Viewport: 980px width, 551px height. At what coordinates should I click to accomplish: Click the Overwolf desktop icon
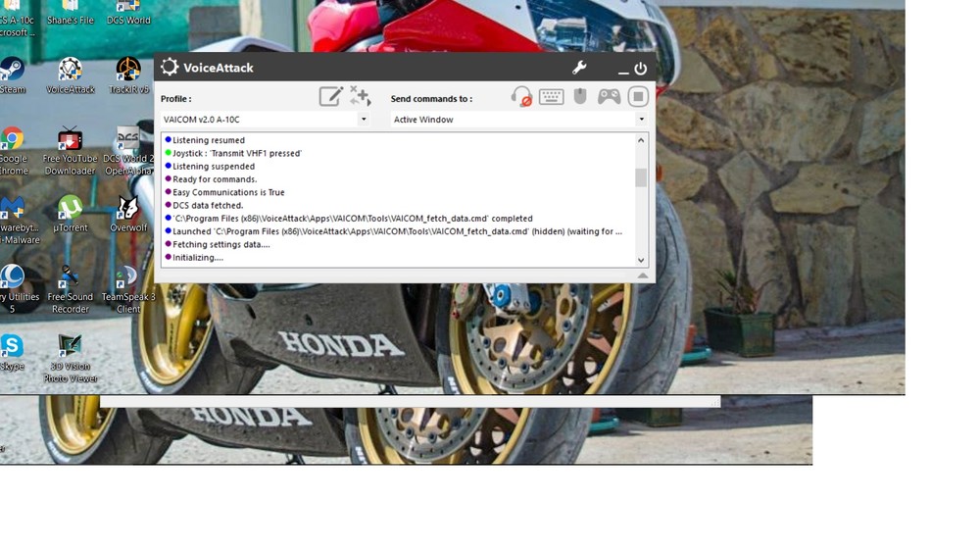(128, 214)
